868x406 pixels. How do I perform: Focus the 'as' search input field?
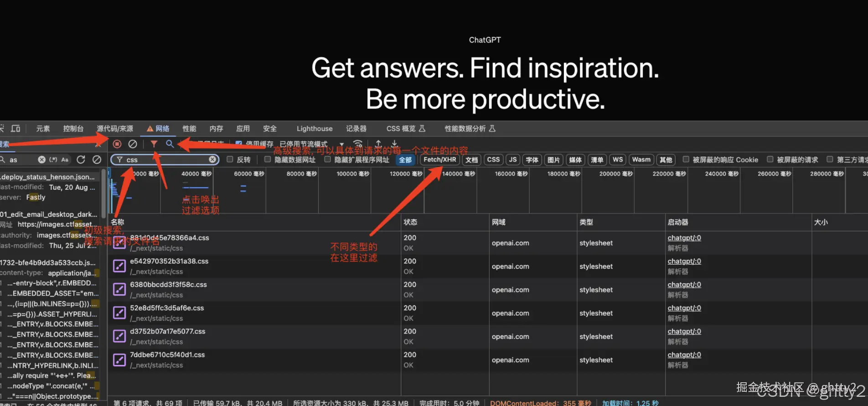pos(22,160)
